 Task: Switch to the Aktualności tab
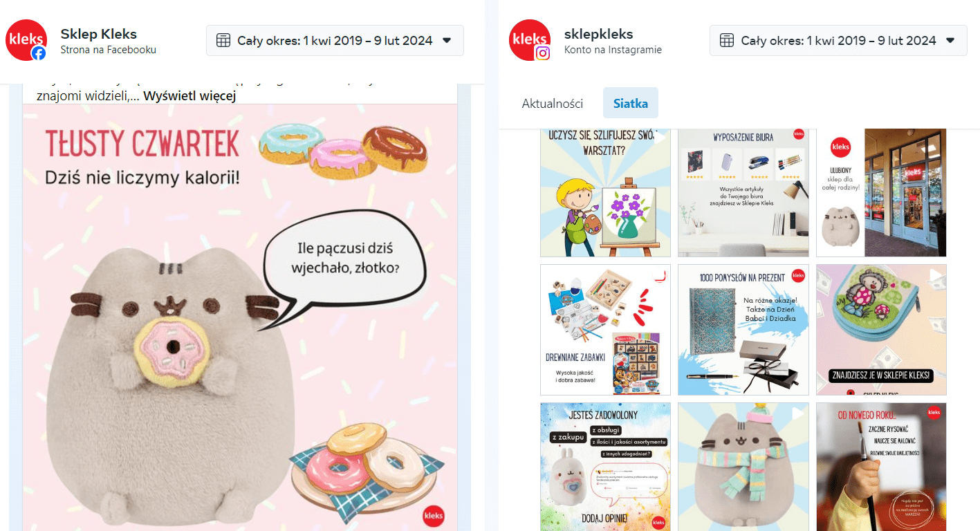pyautogui.click(x=553, y=104)
